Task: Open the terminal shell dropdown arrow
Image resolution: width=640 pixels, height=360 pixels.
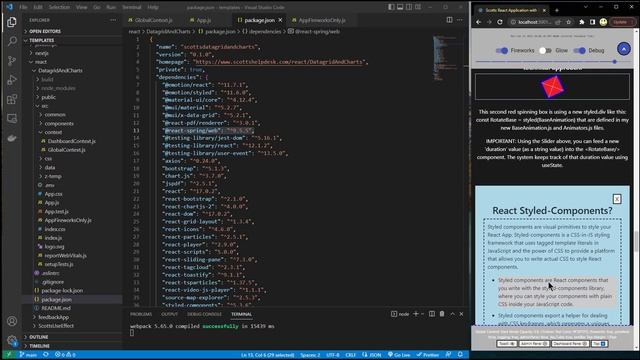Action: [x=422, y=314]
